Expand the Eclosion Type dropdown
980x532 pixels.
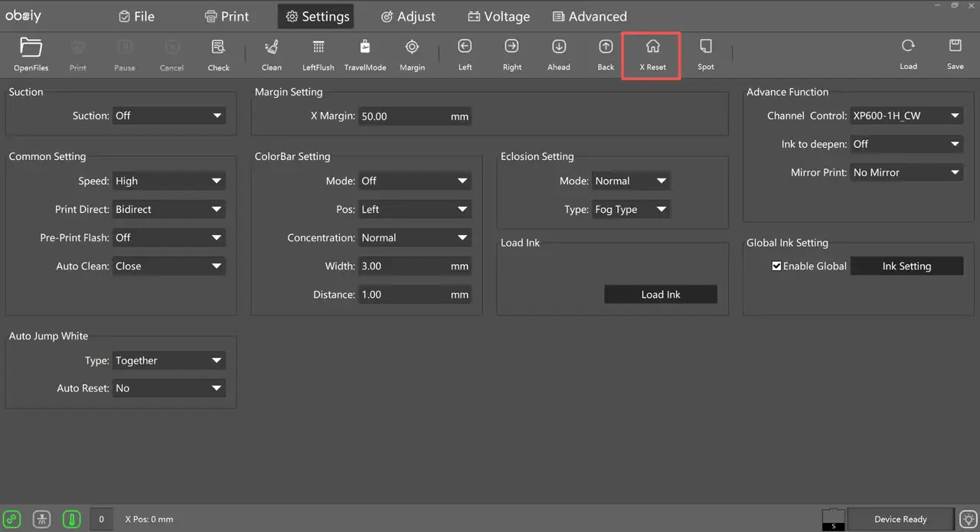tap(631, 210)
